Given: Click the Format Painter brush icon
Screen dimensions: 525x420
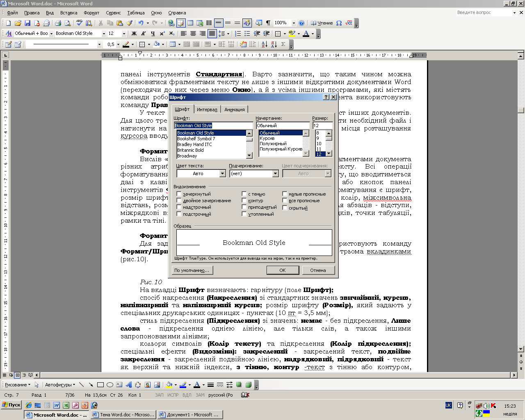Looking at the screenshot, I should [129, 23].
